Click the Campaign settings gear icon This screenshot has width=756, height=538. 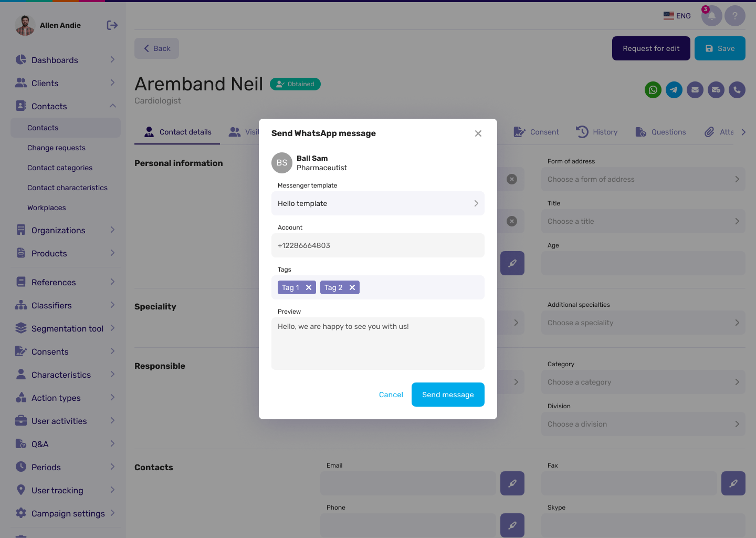tap(21, 513)
